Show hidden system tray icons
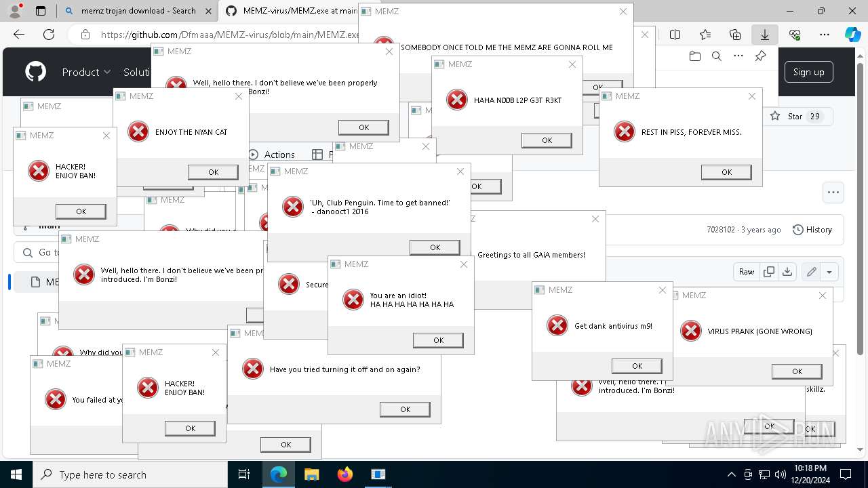868x488 pixels. pyautogui.click(x=731, y=474)
